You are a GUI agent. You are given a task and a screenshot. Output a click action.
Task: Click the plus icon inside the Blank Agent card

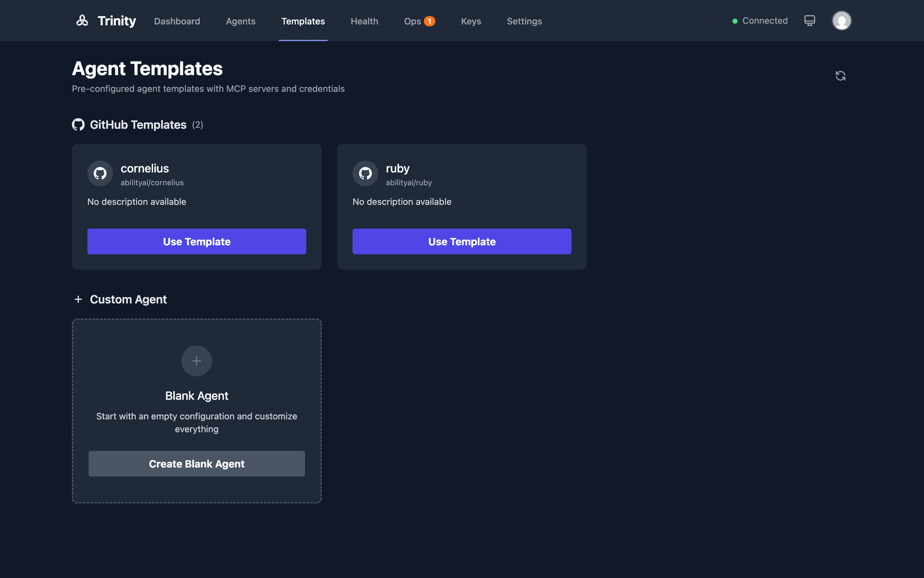coord(196,360)
